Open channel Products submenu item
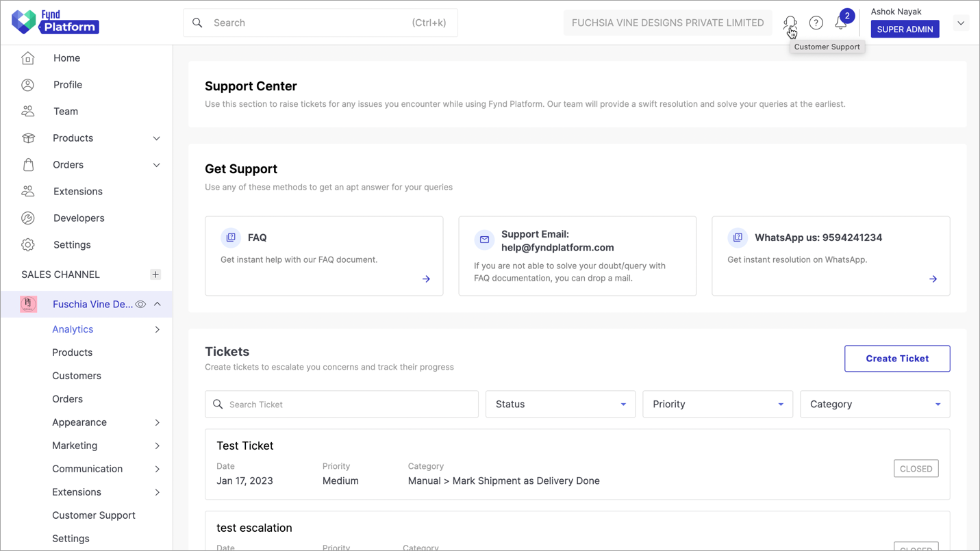This screenshot has width=980, height=551. (x=72, y=353)
